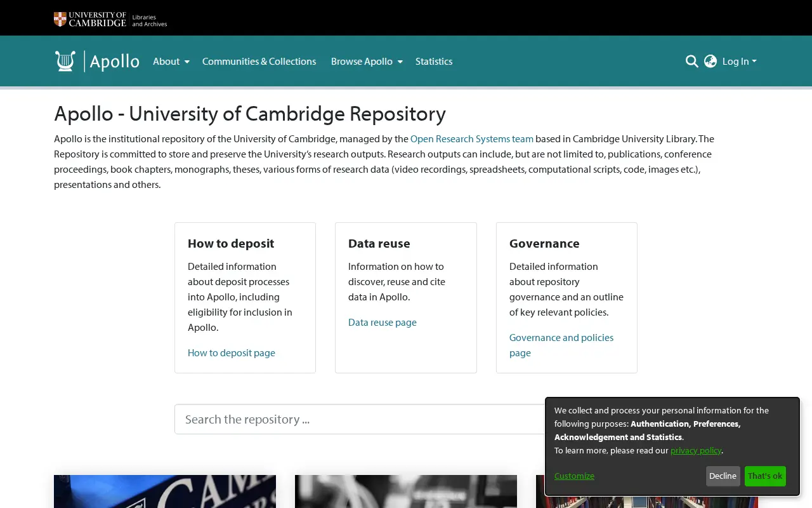Decline the cookie consent
The height and width of the screenshot is (508, 812).
(x=723, y=476)
